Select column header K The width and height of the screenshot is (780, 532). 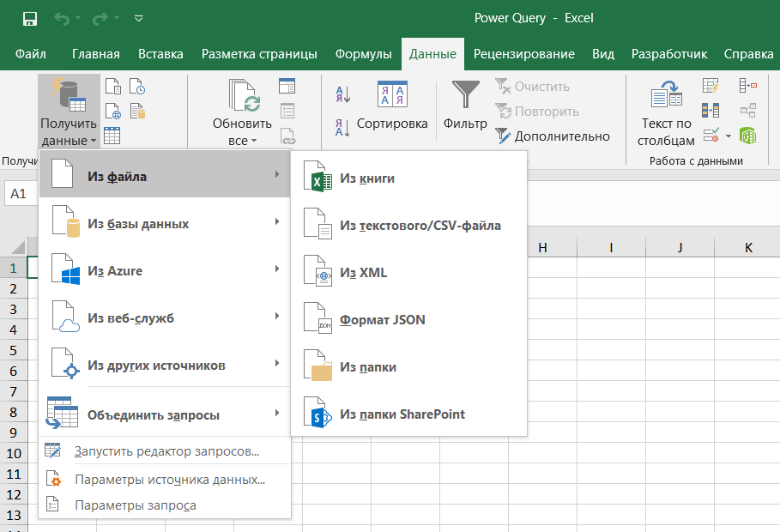point(747,247)
